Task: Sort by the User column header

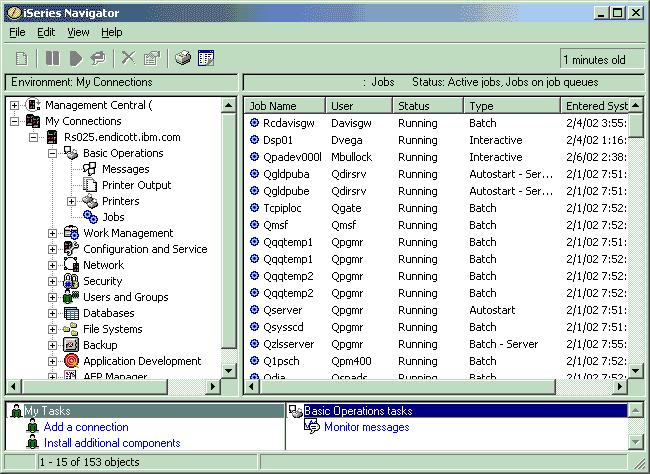Action: point(359,106)
